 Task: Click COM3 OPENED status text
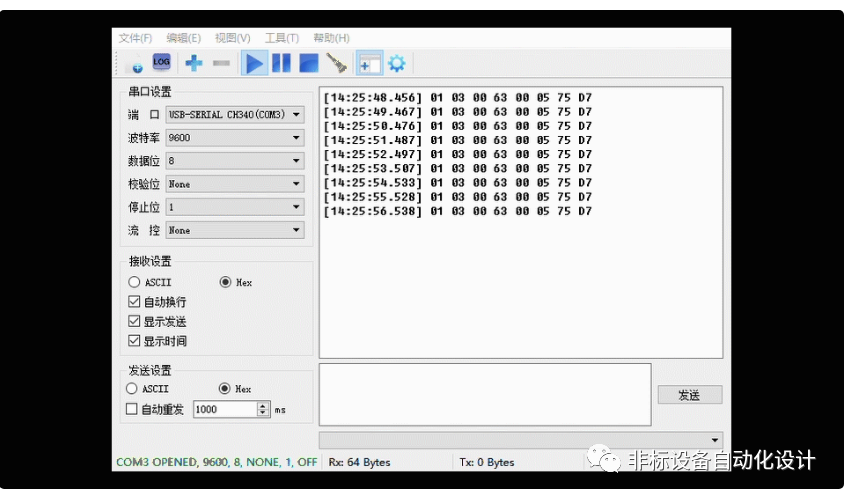pos(216,462)
